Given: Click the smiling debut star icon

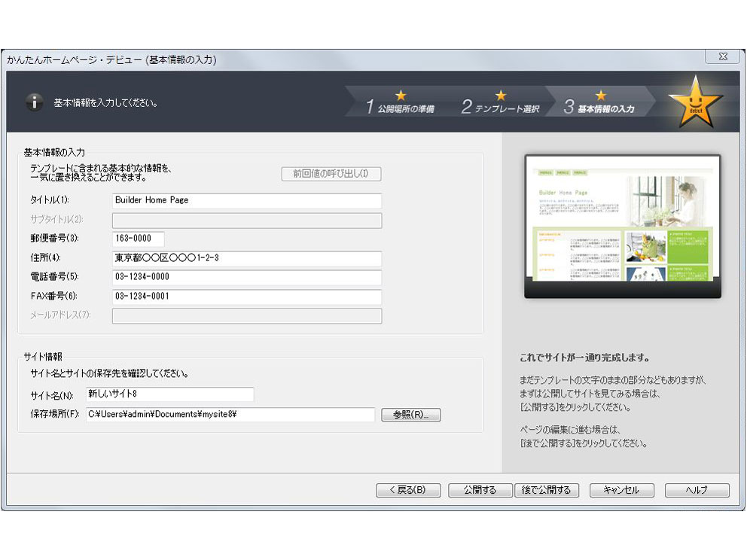Looking at the screenshot, I should [x=695, y=102].
